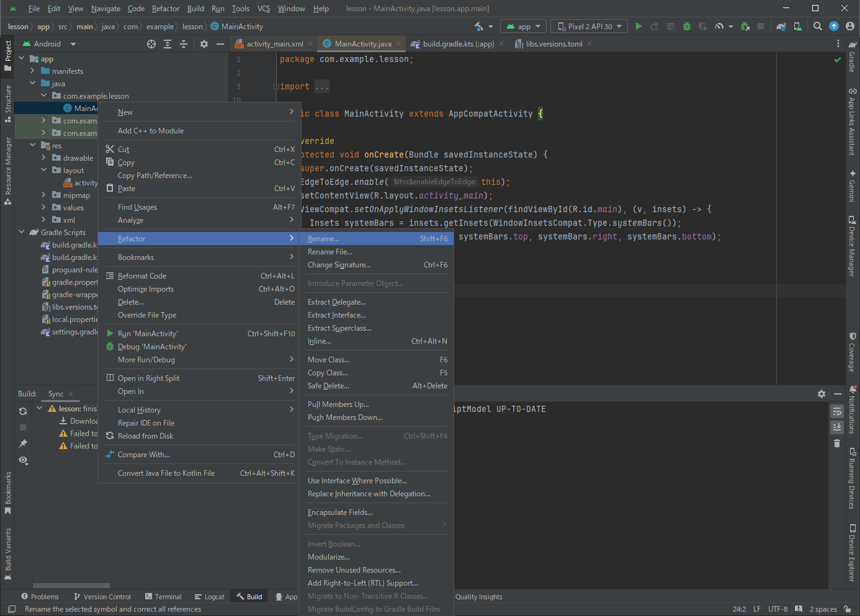Toggle the Project tool window stripe button

pyautogui.click(x=8, y=55)
